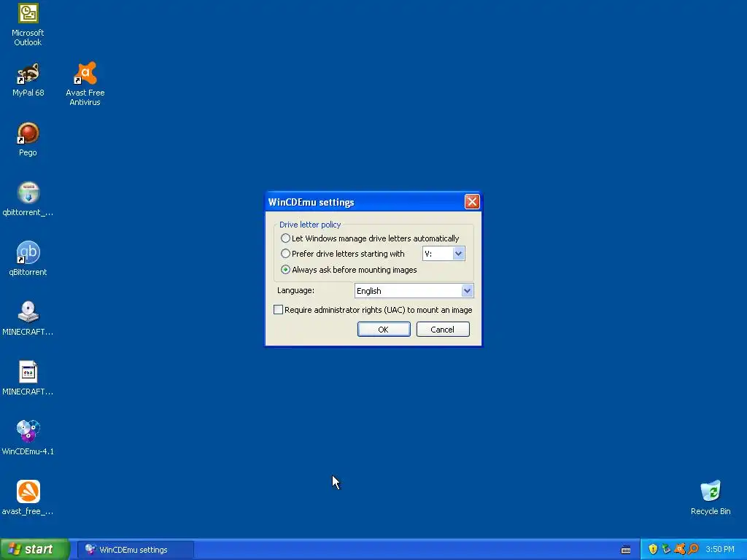Click the WinCDEmu settings taskbar button

pyautogui.click(x=135, y=550)
